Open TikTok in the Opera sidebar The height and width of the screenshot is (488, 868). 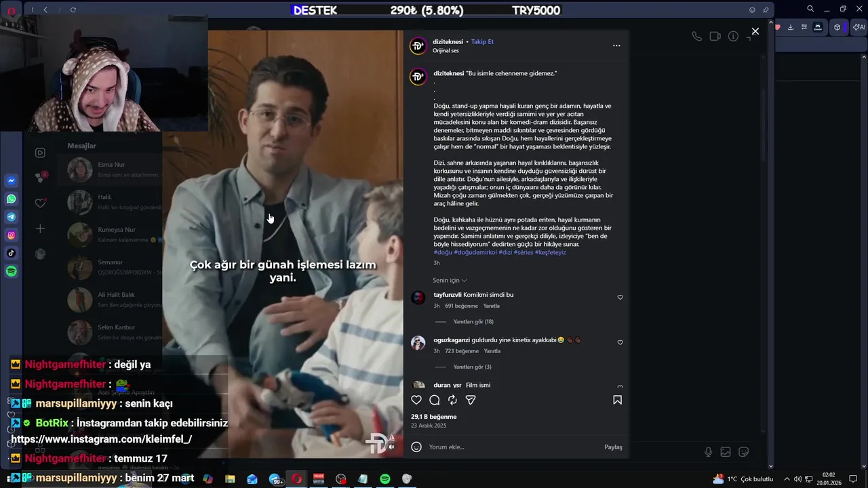12,253
